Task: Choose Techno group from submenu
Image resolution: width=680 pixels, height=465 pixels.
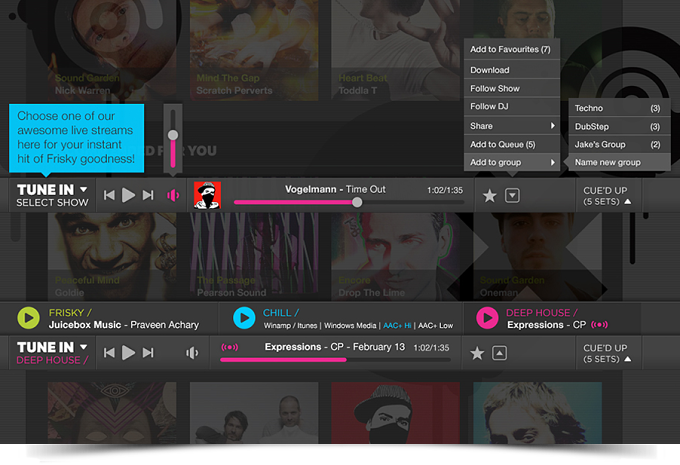Action: (619, 108)
